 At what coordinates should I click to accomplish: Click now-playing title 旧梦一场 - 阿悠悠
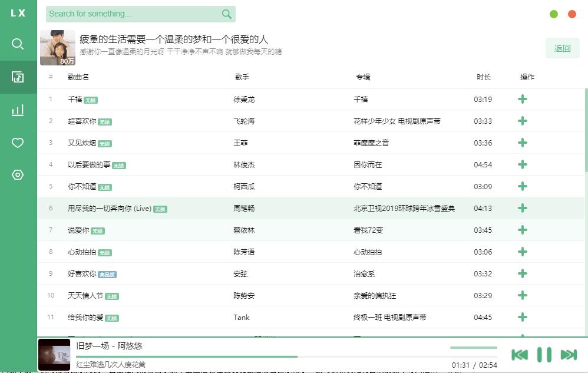point(109,346)
